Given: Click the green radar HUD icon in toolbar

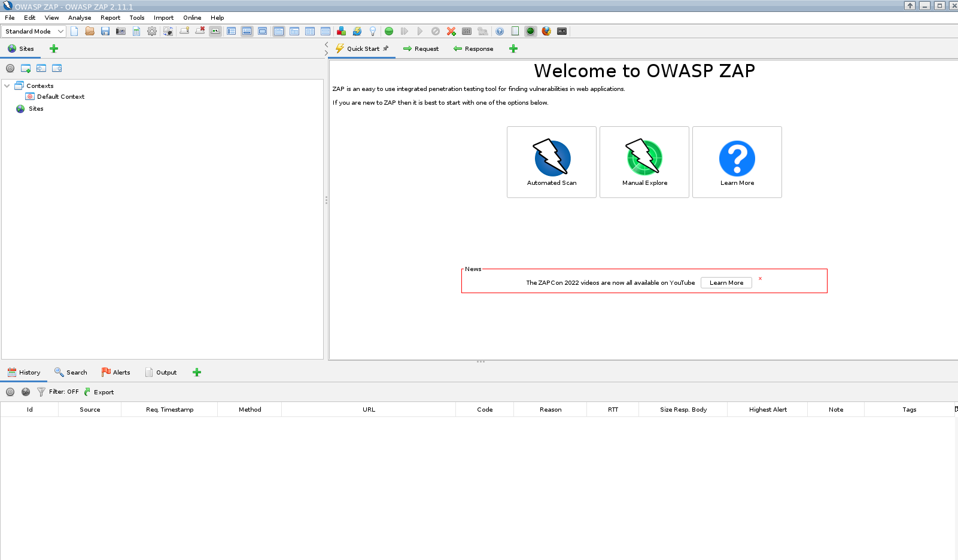Looking at the screenshot, I should [531, 31].
